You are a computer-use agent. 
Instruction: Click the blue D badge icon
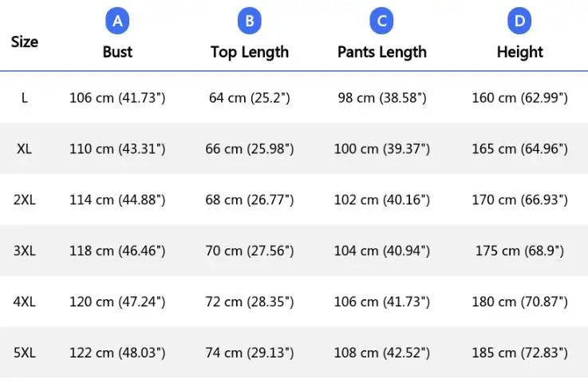[519, 22]
